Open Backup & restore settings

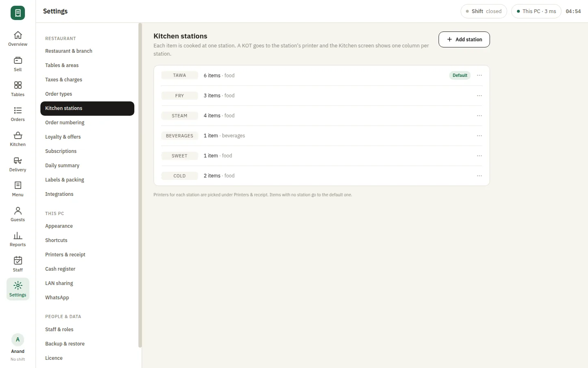[87, 344]
